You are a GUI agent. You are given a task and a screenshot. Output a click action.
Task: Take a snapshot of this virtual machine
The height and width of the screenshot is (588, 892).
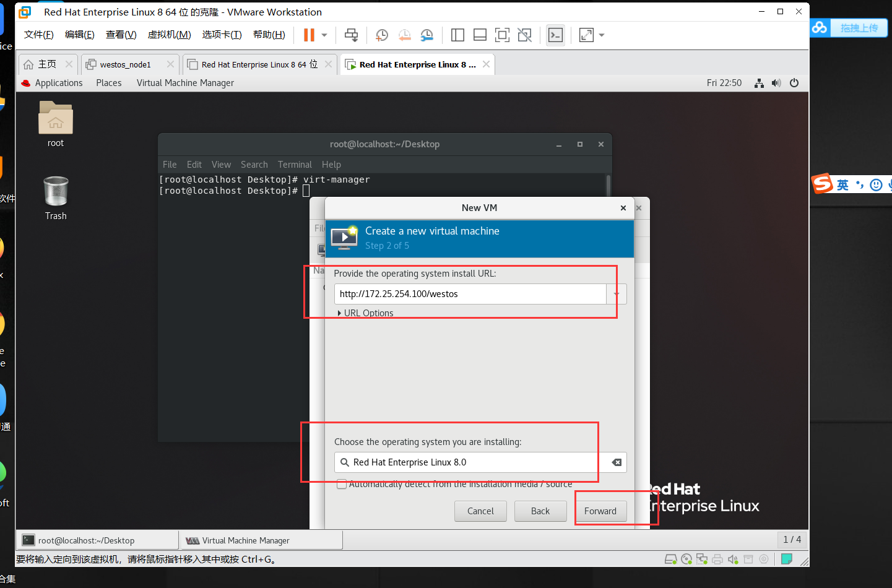pyautogui.click(x=382, y=35)
